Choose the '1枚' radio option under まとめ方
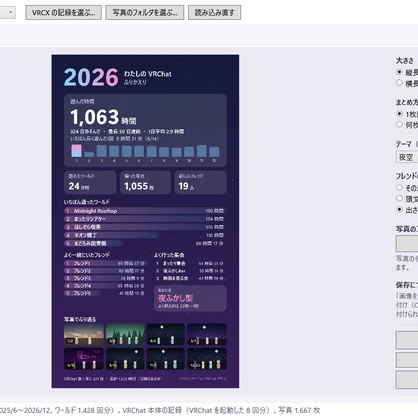 399,114
